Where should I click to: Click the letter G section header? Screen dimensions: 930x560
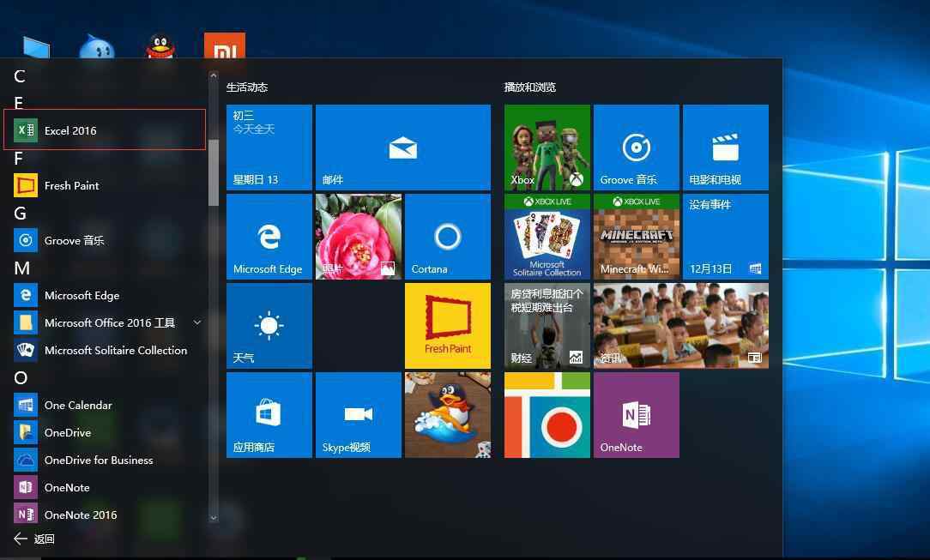pyautogui.click(x=21, y=213)
